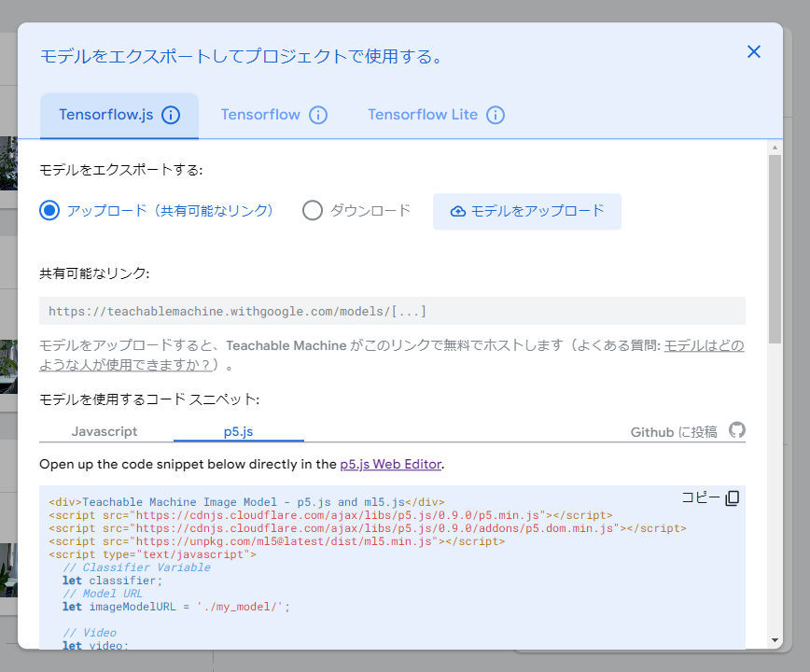
Task: Click the '// Classifier Variable' comment
Action: (x=136, y=567)
